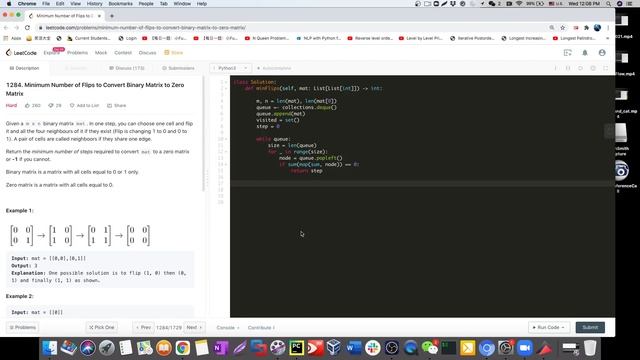640x360 pixels.
Task: Click the reset code icon in editor toolbar
Action: coord(580,68)
